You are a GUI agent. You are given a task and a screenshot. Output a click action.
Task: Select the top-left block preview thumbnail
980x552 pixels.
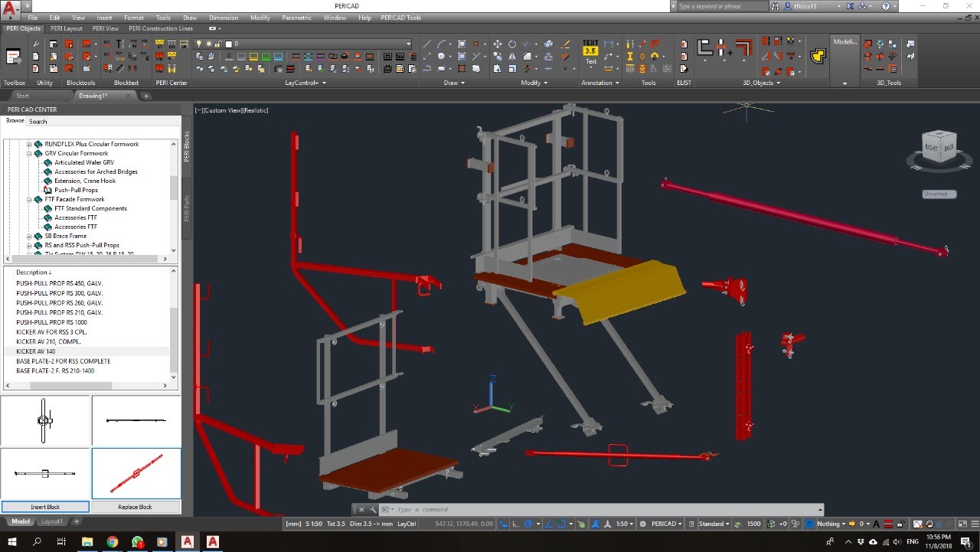click(45, 421)
